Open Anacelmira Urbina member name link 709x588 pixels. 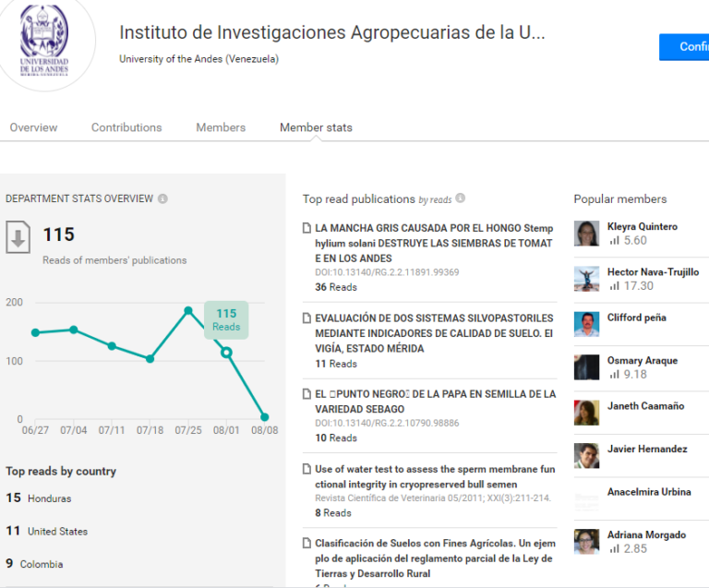(649, 492)
